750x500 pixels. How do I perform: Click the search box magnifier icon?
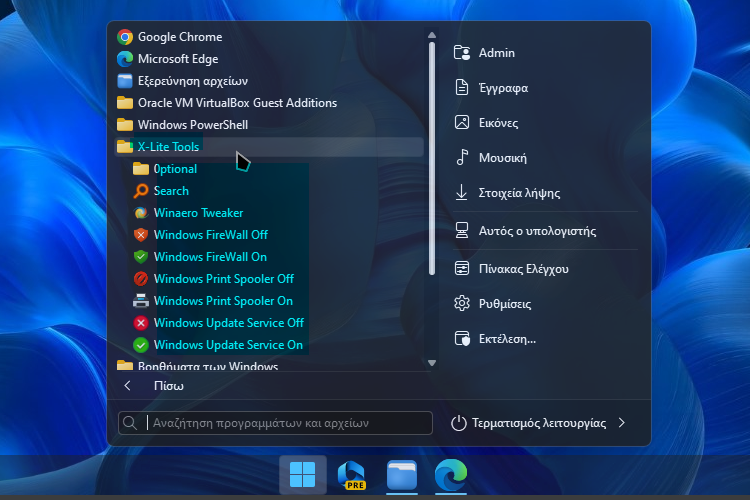point(129,423)
